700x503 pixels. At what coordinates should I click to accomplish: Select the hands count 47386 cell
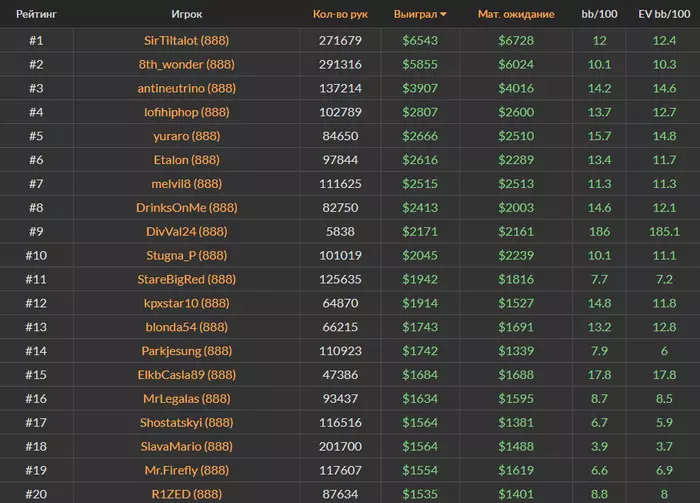coord(340,375)
